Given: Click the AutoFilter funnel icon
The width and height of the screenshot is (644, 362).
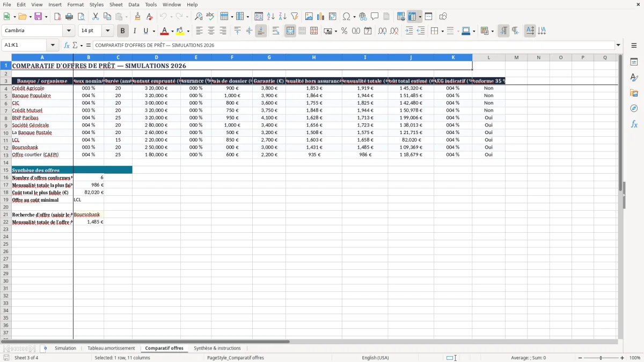Looking at the screenshot, I should point(294,17).
